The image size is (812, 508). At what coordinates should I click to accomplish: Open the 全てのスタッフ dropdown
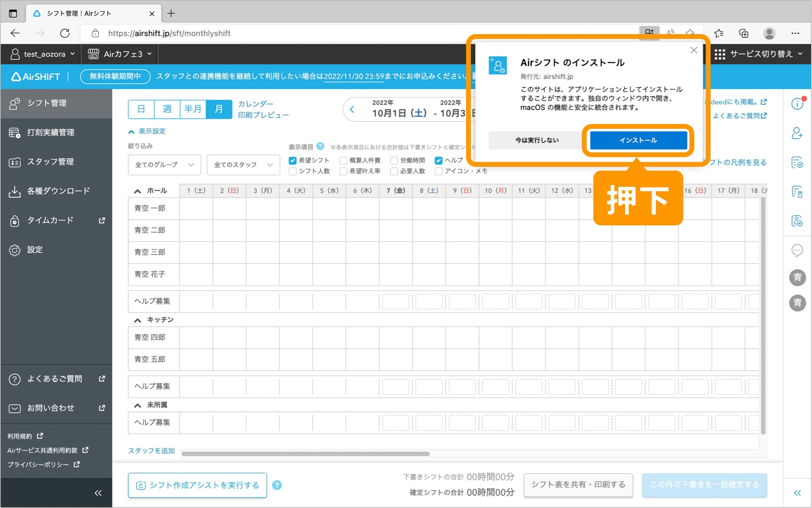point(243,165)
